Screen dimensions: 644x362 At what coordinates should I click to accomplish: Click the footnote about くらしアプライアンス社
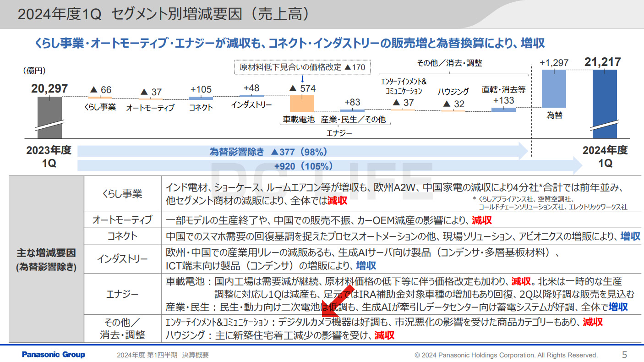(550, 203)
